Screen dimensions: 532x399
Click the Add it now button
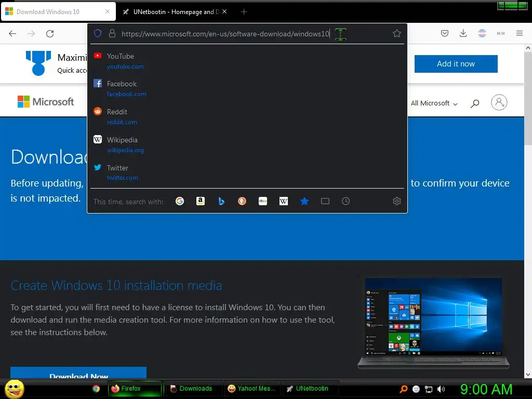[x=456, y=64]
